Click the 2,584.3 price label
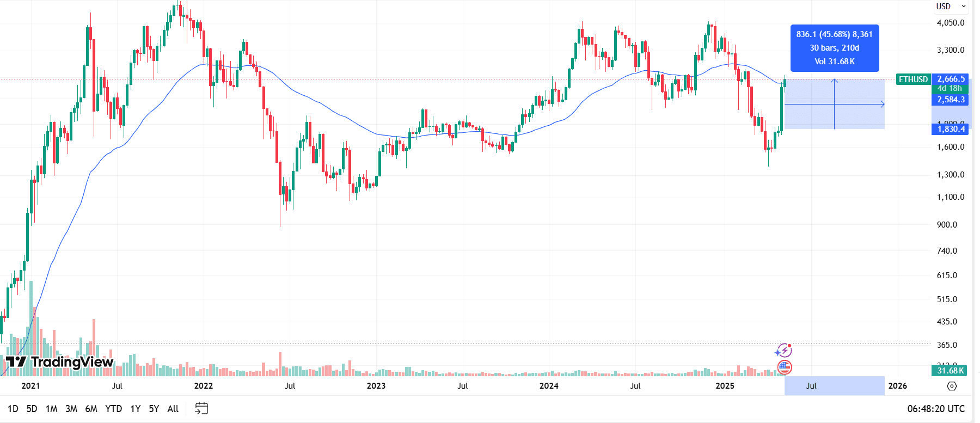Screen dimensions: 980x423 950,100
